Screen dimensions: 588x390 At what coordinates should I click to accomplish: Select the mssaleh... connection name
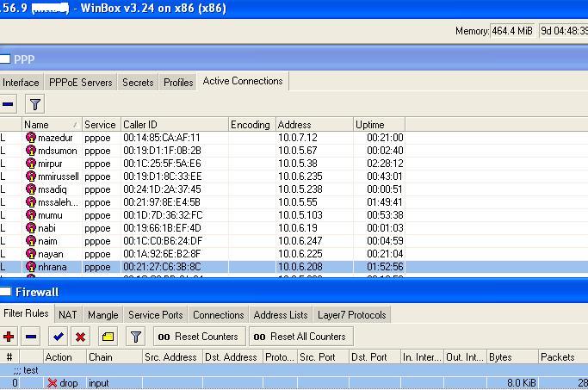click(59, 202)
